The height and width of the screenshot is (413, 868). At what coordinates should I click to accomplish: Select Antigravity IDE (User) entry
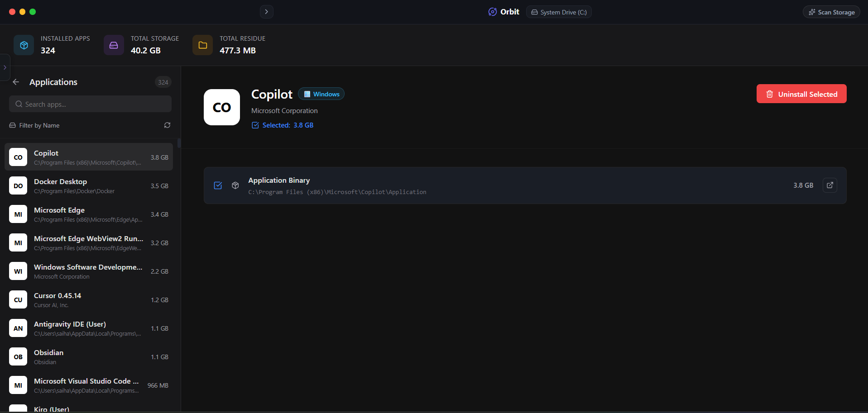coord(89,328)
